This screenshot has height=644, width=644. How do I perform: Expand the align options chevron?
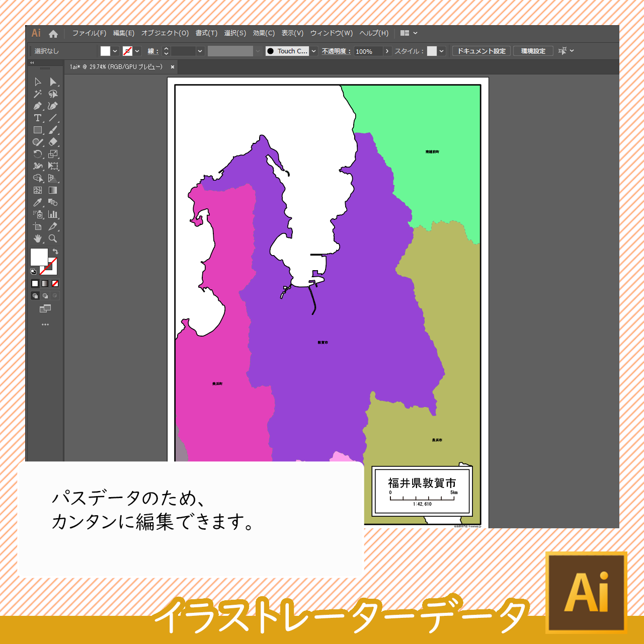coord(572,51)
